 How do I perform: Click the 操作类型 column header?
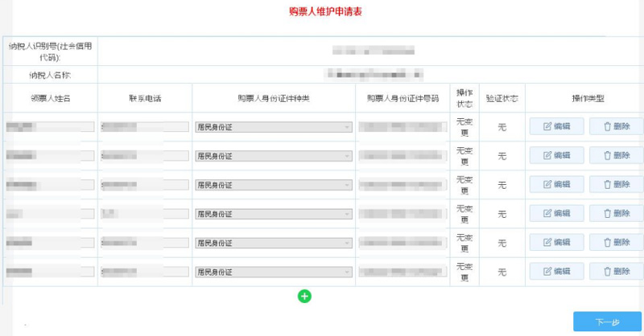pyautogui.click(x=588, y=98)
